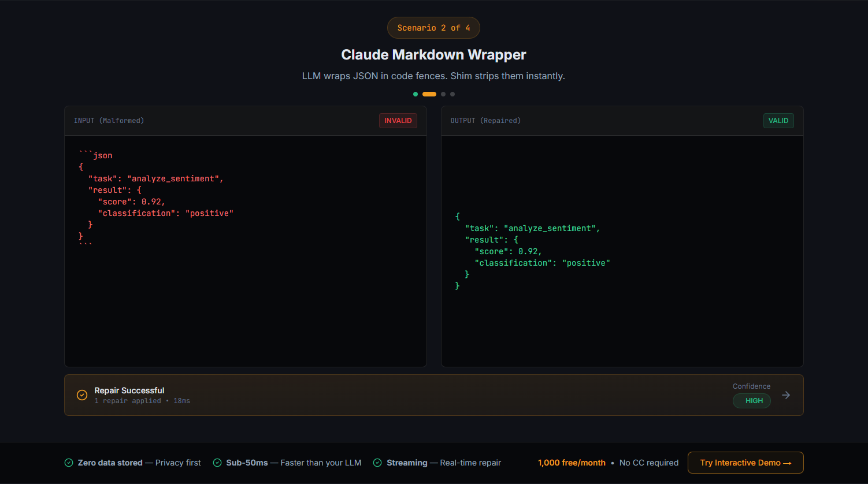
Task: Click the HIGH confidence badge
Action: coord(752,401)
